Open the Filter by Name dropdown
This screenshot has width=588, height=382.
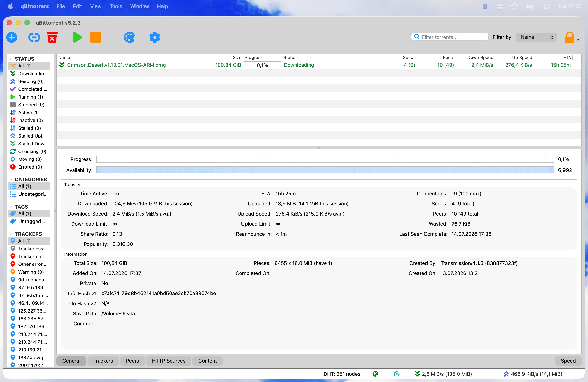coord(537,37)
